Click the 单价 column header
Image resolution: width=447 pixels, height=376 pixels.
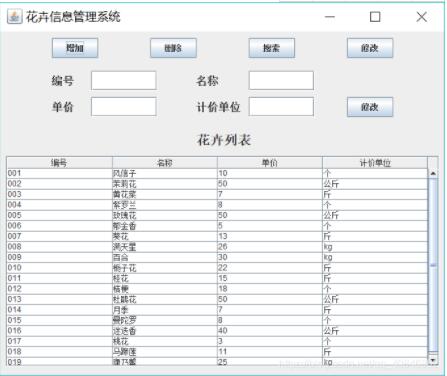coord(270,163)
